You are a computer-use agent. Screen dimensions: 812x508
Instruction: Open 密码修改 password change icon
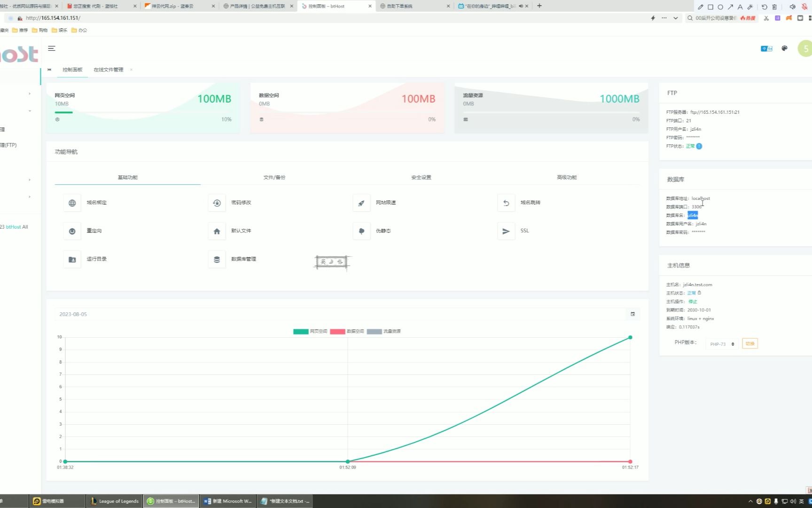[x=217, y=203]
